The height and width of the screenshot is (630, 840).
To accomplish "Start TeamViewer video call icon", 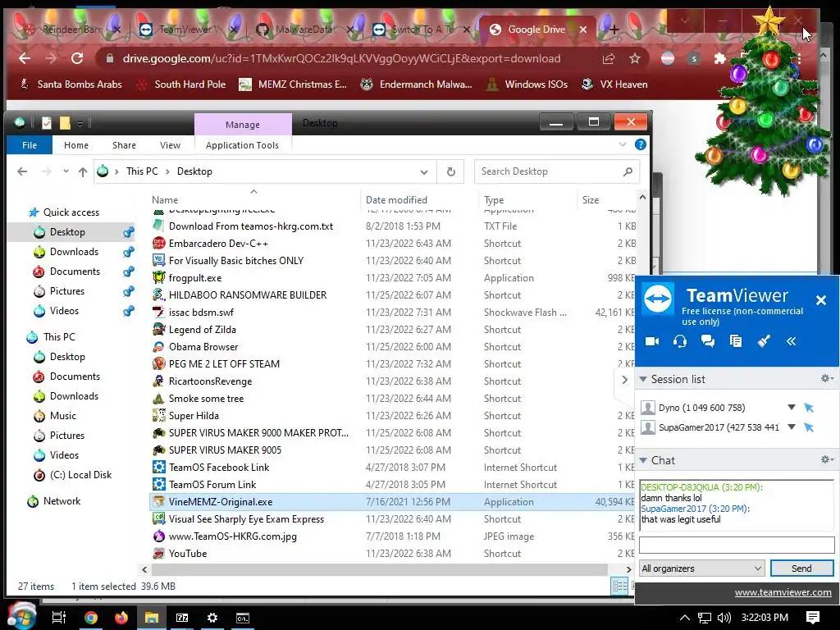I will tap(652, 341).
